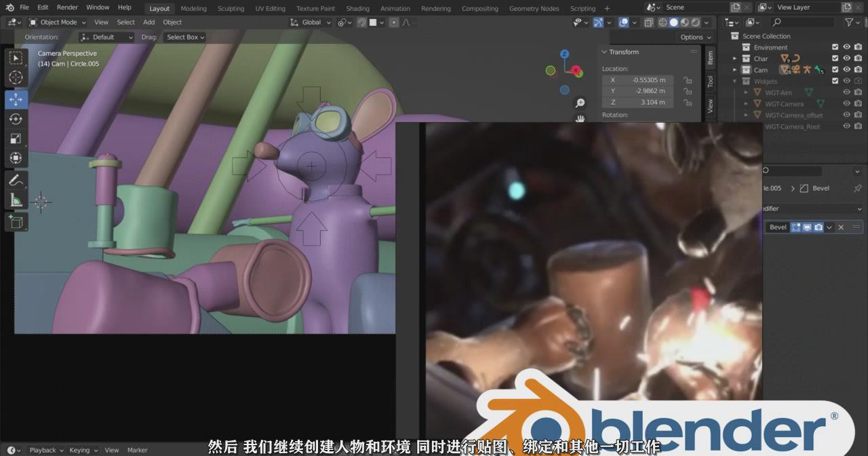This screenshot has height=456, width=868.
Task: Open the Render menu
Action: (x=67, y=7)
